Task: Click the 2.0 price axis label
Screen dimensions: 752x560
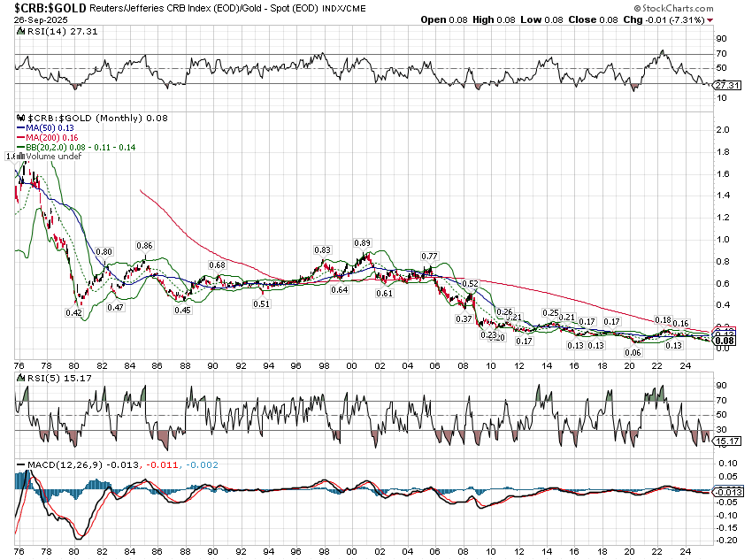Action: (x=723, y=130)
